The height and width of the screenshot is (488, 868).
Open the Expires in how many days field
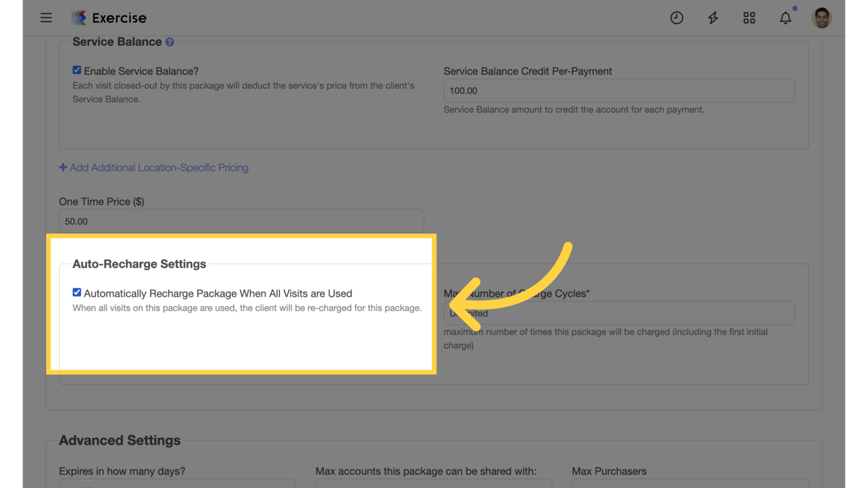click(177, 485)
